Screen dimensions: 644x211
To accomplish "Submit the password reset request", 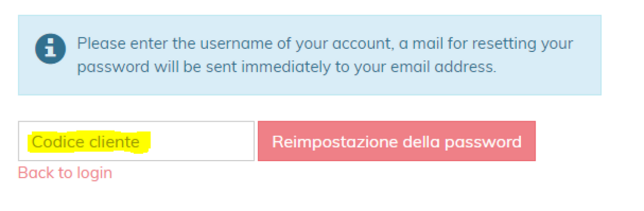I will pyautogui.click(x=396, y=141).
